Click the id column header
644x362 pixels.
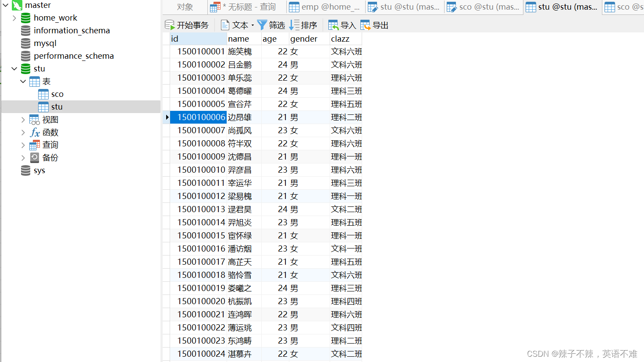(x=198, y=39)
